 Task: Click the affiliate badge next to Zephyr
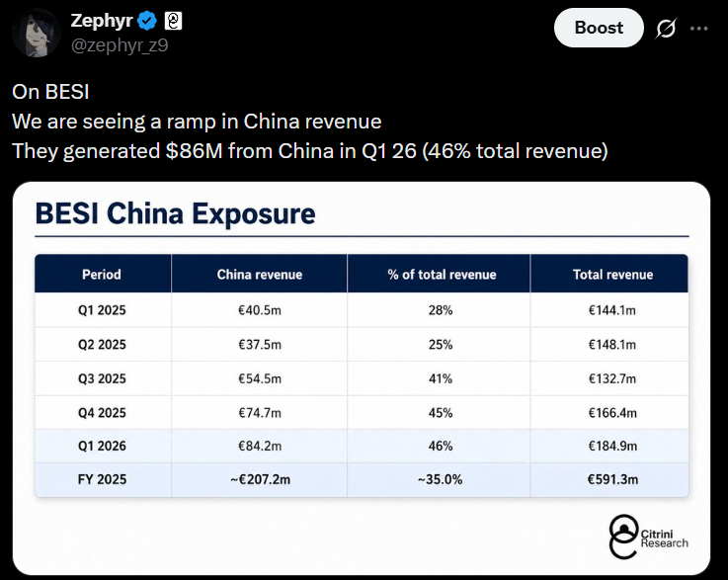click(x=173, y=22)
